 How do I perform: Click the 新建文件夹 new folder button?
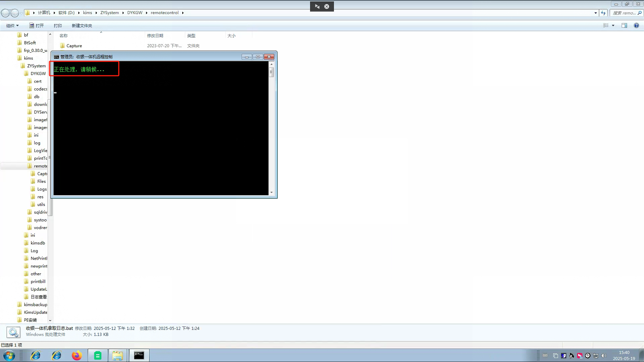coord(82,26)
